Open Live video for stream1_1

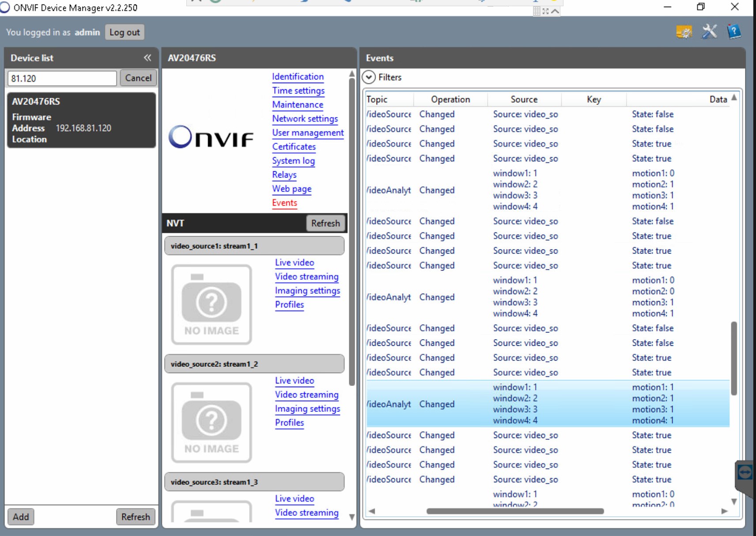coord(294,263)
